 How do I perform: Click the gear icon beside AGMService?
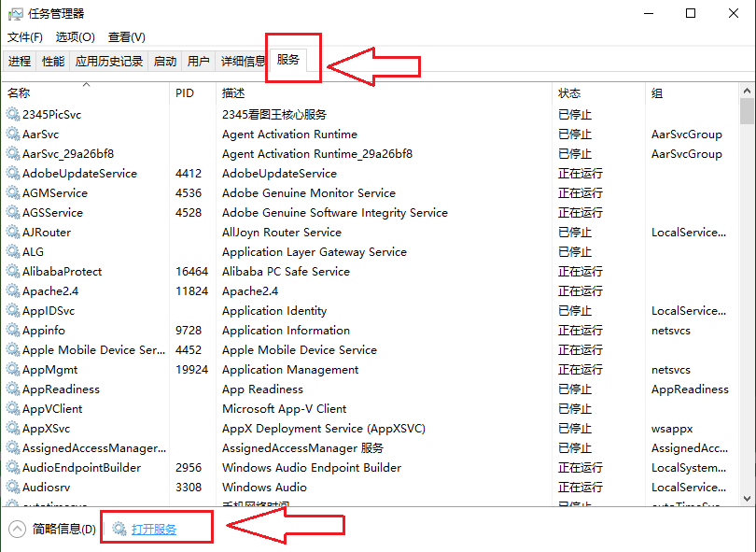pos(12,193)
